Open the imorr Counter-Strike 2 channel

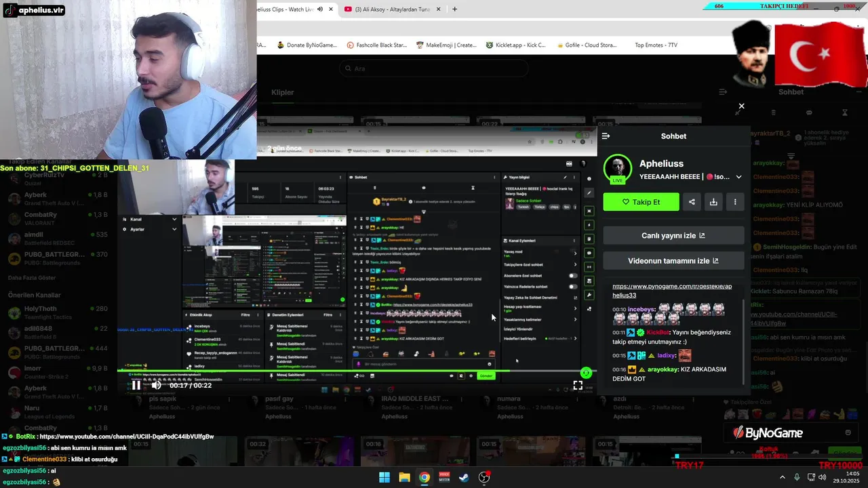point(58,372)
